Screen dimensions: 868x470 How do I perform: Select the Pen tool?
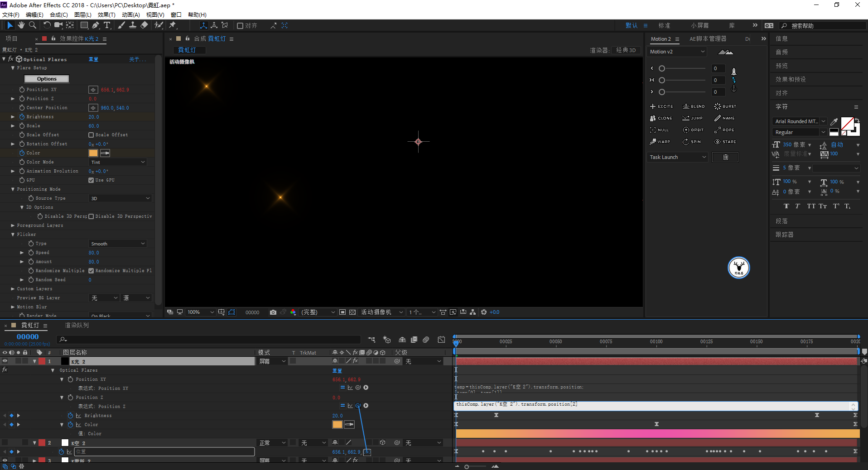click(96, 25)
